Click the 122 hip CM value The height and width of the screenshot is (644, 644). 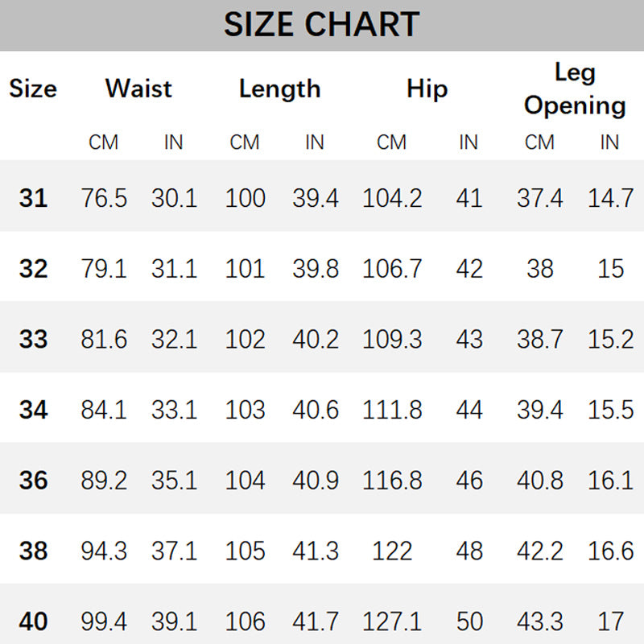392,551
